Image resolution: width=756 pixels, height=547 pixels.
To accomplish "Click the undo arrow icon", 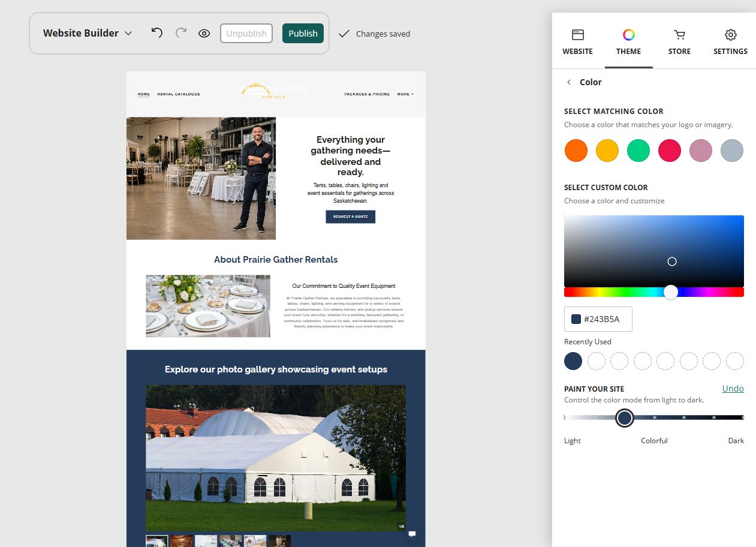I will (157, 32).
